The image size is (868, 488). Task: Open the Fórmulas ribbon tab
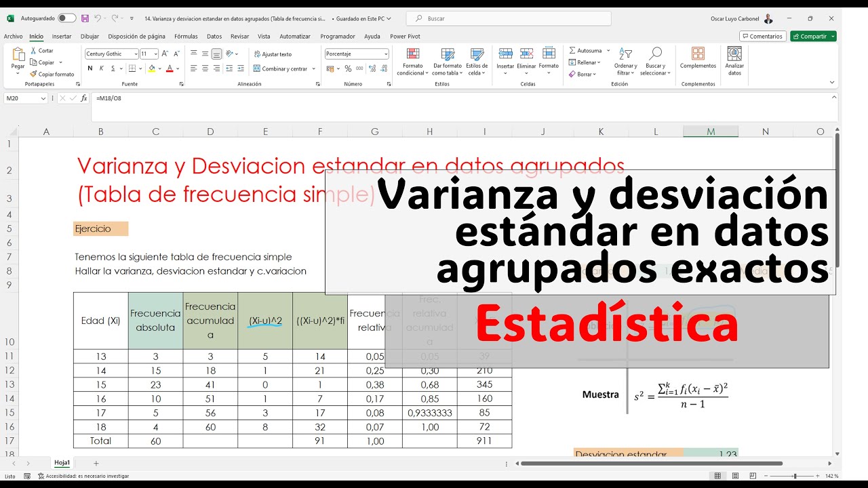pyautogui.click(x=186, y=37)
